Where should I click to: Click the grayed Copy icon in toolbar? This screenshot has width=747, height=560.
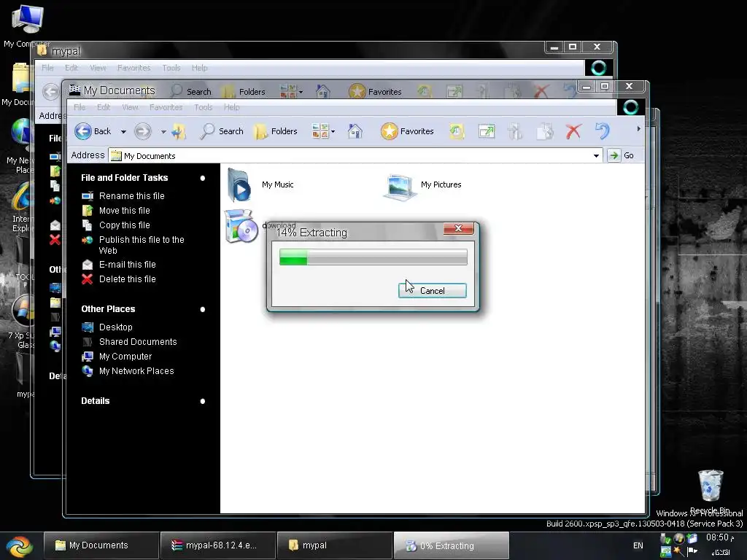pyautogui.click(x=544, y=131)
